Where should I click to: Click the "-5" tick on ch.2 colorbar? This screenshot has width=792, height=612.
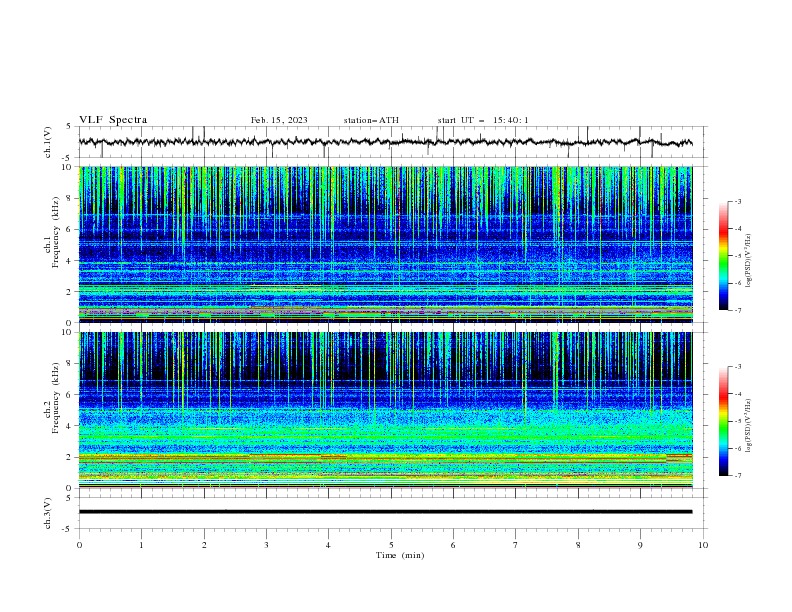click(x=737, y=421)
